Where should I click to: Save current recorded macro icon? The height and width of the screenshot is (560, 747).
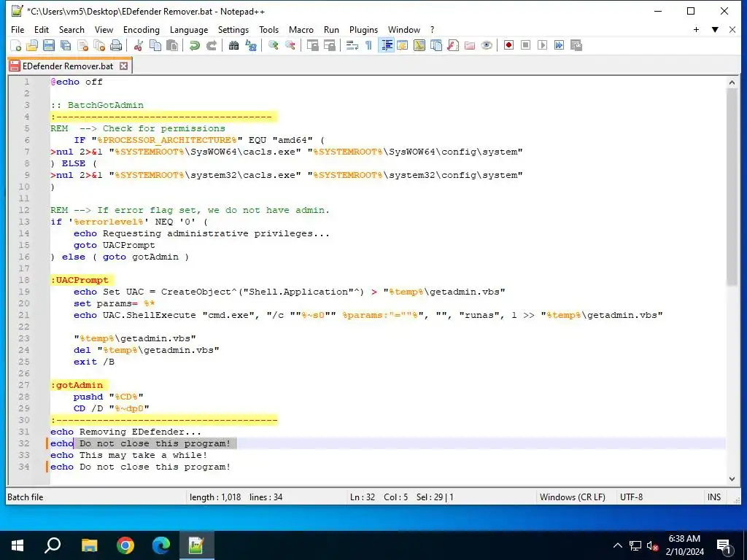tap(576, 45)
